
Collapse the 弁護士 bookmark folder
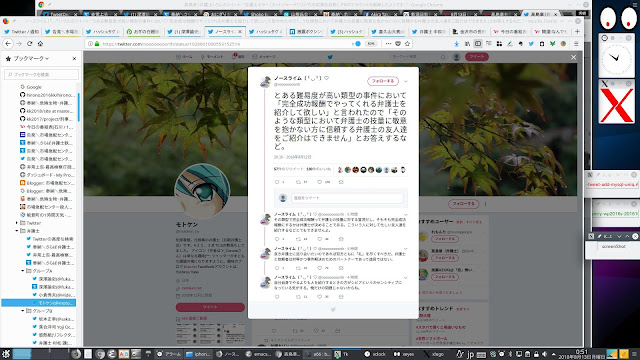[x=17, y=231]
